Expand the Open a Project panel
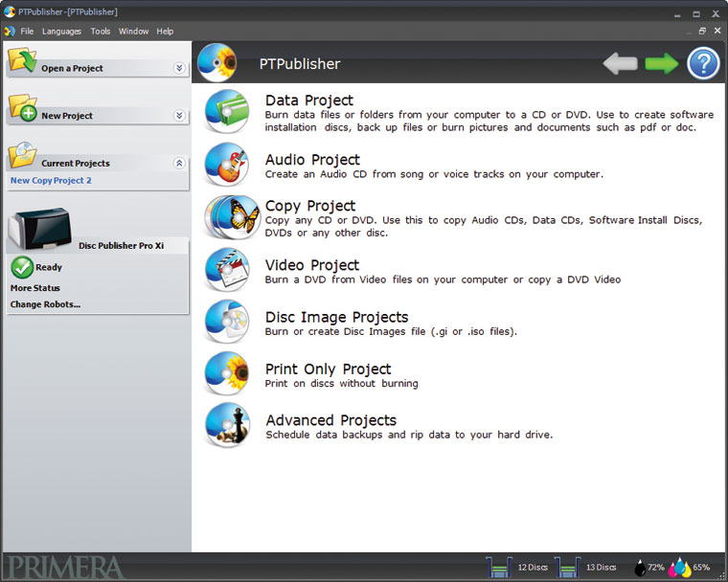This screenshot has width=728, height=582. (x=179, y=68)
